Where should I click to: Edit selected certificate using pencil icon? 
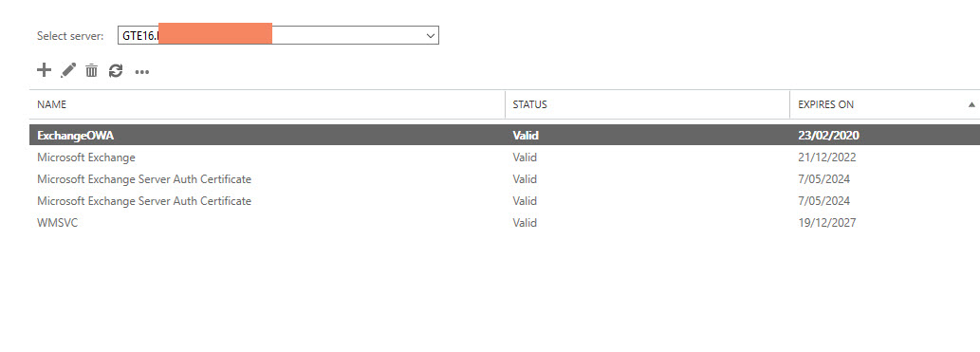[68, 70]
